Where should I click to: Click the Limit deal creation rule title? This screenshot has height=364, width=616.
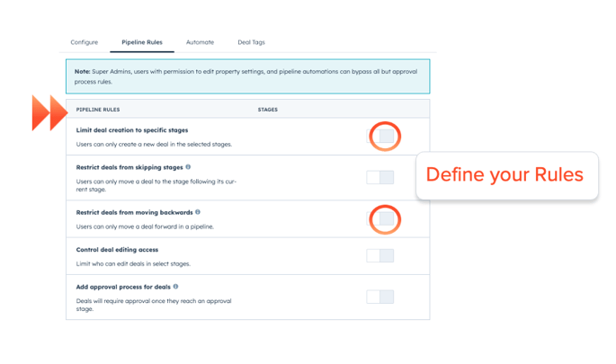[x=131, y=130]
